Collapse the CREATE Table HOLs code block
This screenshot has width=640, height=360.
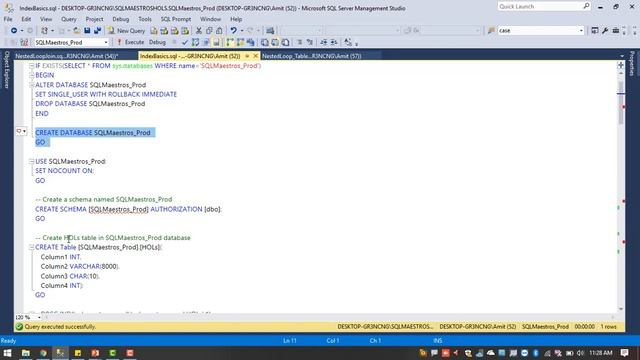pos(31,247)
